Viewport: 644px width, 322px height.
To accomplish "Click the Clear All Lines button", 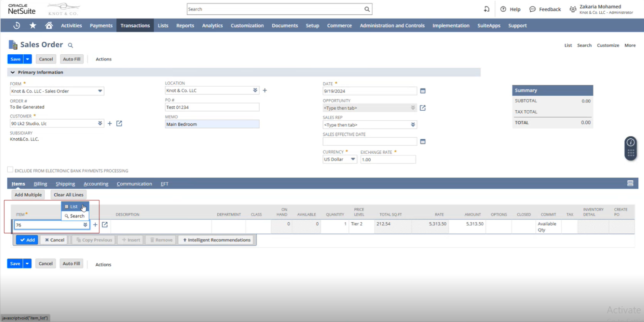I will click(x=68, y=195).
